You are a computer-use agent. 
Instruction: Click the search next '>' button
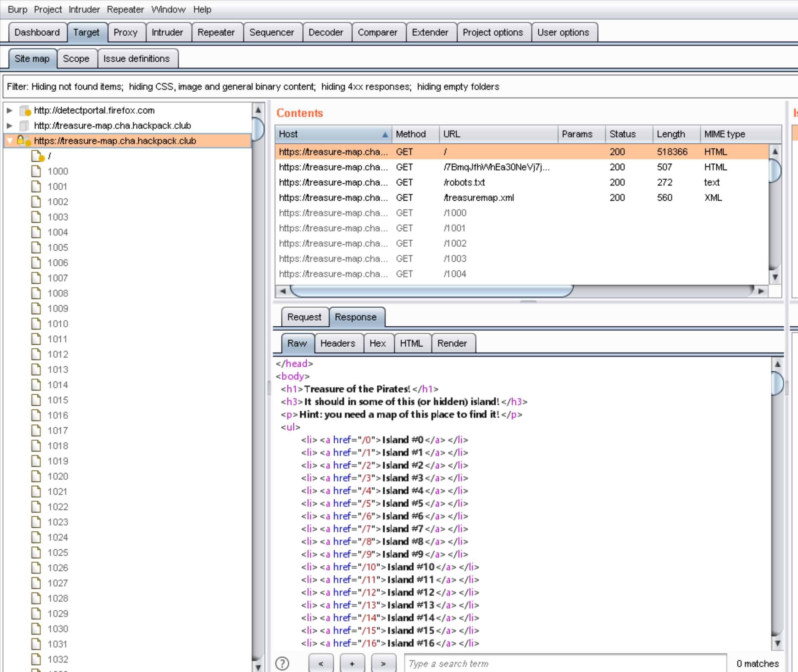click(x=383, y=663)
